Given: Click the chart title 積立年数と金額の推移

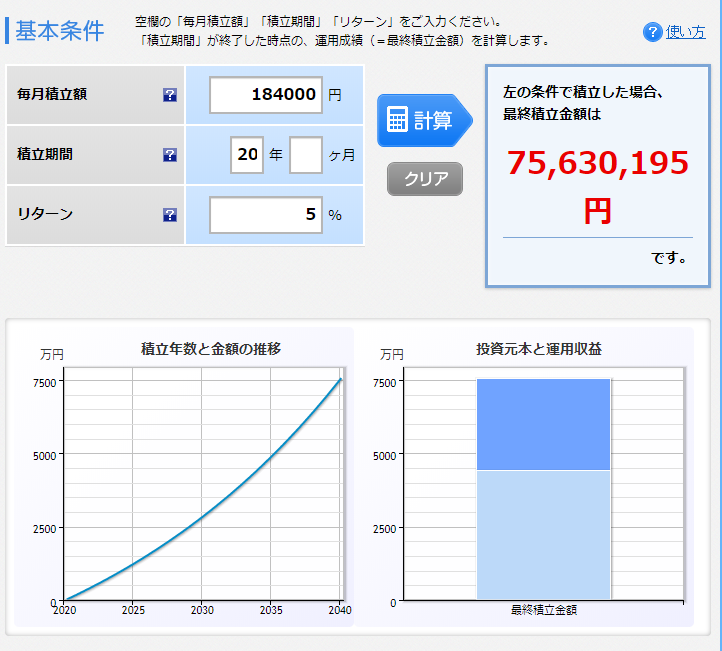Looking at the screenshot, I should click(x=211, y=349).
